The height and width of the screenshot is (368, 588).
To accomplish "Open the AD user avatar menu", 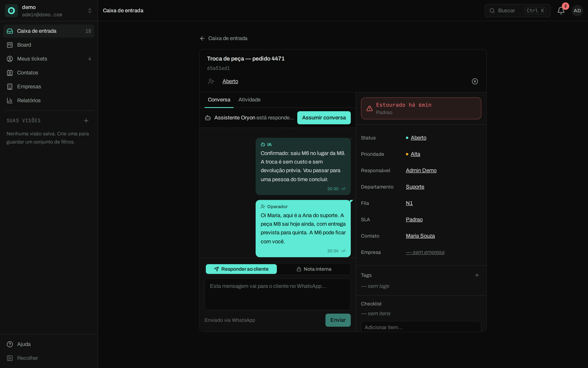I will [577, 10].
